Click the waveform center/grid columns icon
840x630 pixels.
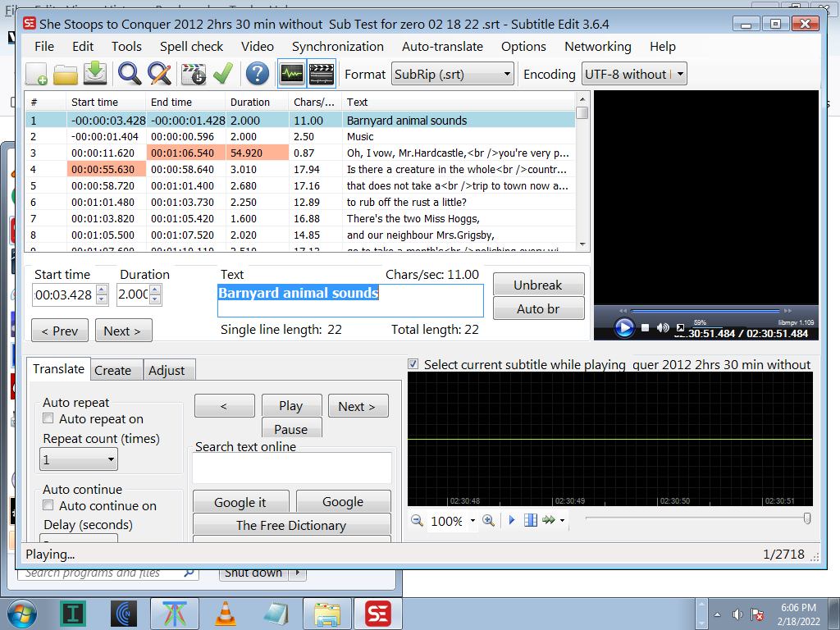coord(531,520)
